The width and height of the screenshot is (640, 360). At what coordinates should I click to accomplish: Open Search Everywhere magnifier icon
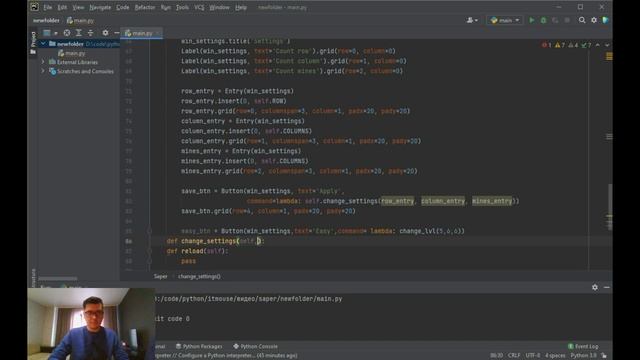[x=582, y=20]
